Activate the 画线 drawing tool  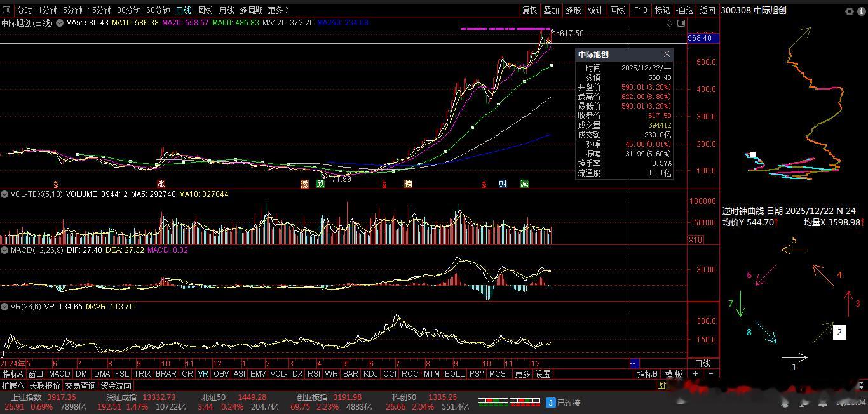[618, 10]
